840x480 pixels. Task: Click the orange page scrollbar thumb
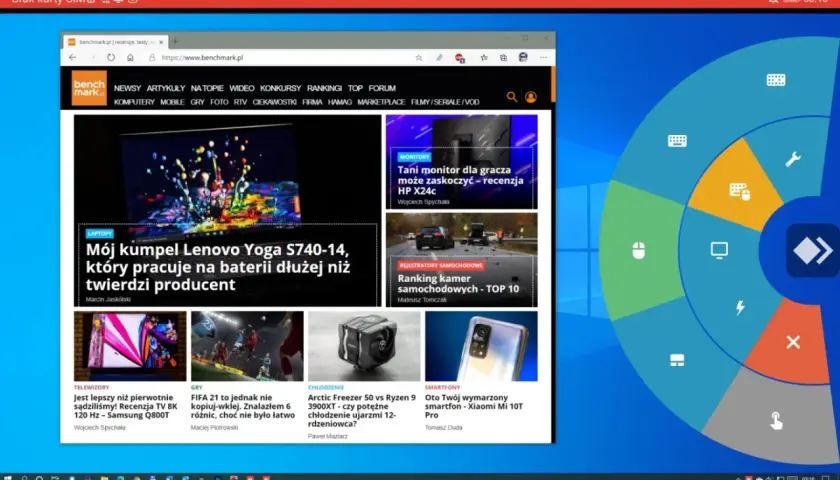553,84
